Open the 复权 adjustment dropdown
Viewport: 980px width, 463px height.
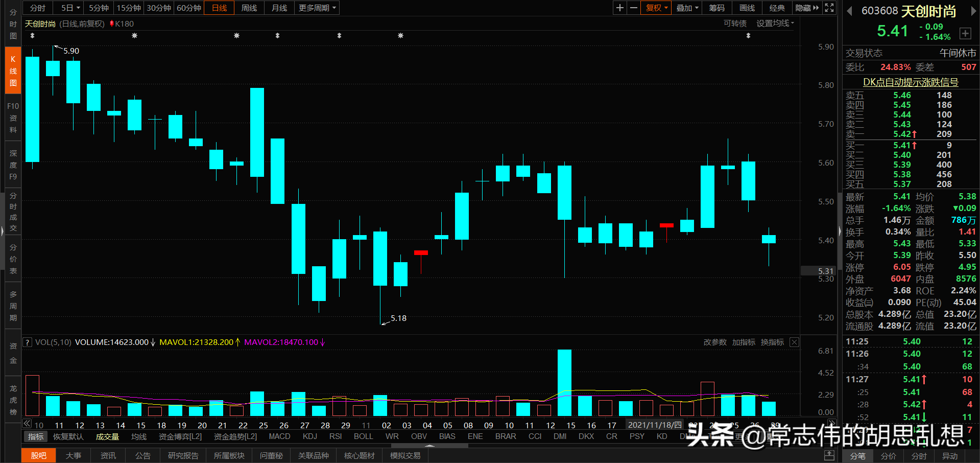[655, 8]
